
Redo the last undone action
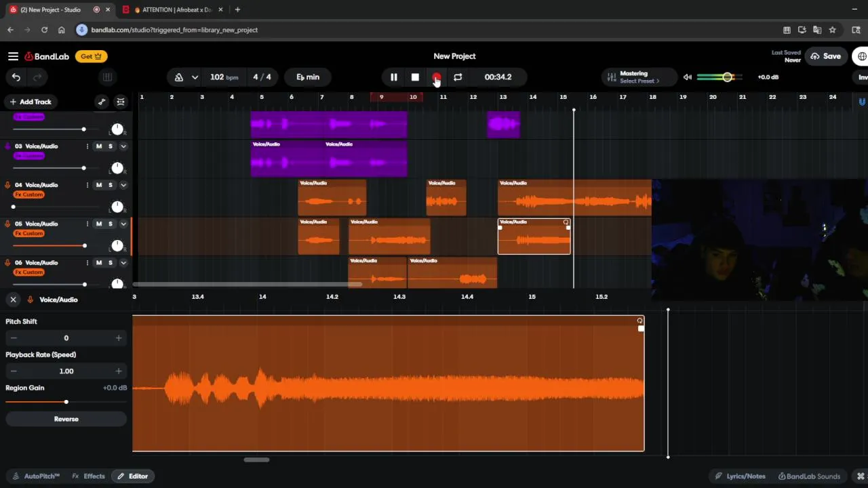point(37,77)
